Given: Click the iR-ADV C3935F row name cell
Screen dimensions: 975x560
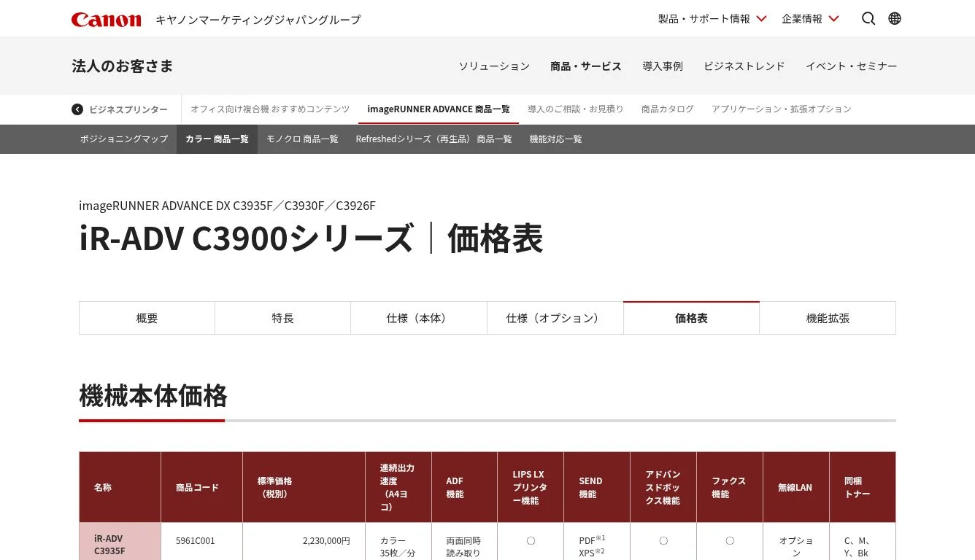Looking at the screenshot, I should [120, 542].
